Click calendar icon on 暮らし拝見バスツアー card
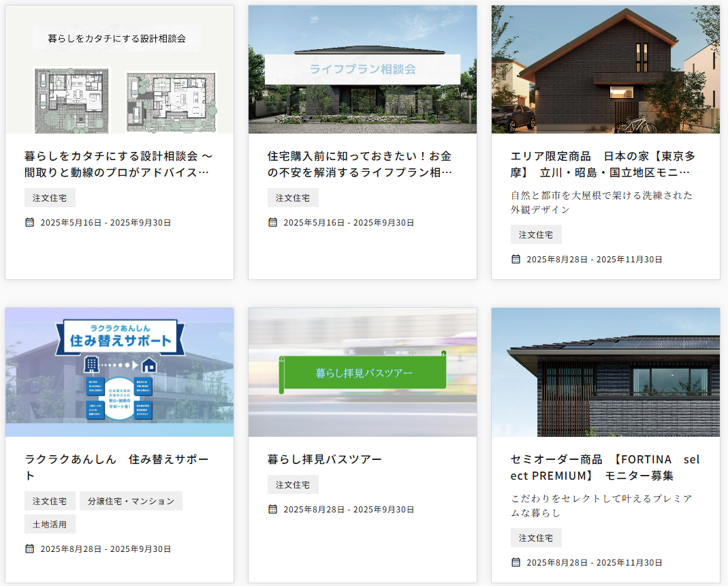 click(272, 509)
